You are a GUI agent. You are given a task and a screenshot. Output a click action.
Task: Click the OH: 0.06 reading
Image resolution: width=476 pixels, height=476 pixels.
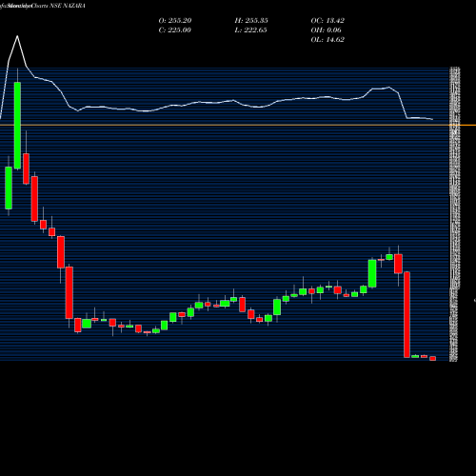326,30
